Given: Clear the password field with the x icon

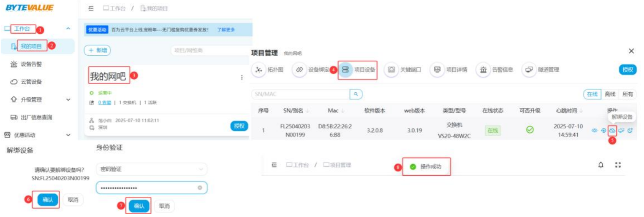Looking at the screenshot, I should point(200,188).
